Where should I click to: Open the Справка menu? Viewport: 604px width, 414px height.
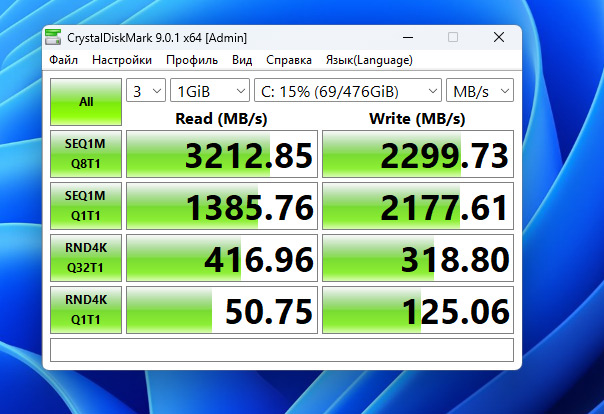click(290, 60)
